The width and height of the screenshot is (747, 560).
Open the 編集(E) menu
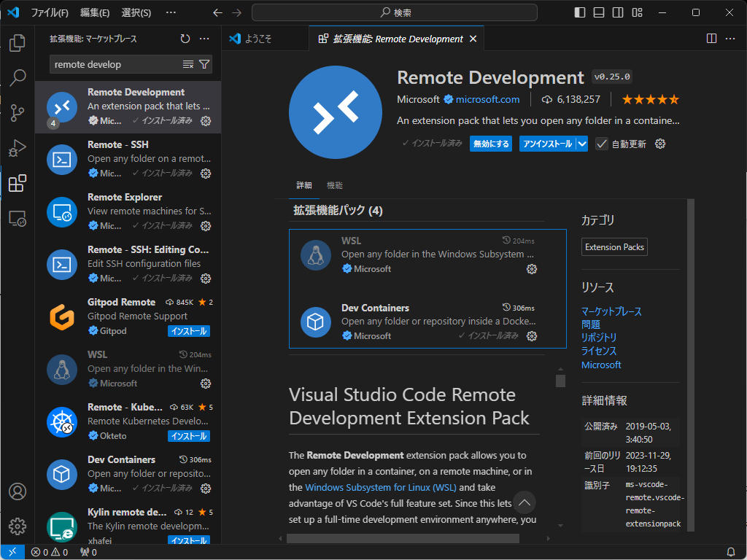click(x=95, y=12)
